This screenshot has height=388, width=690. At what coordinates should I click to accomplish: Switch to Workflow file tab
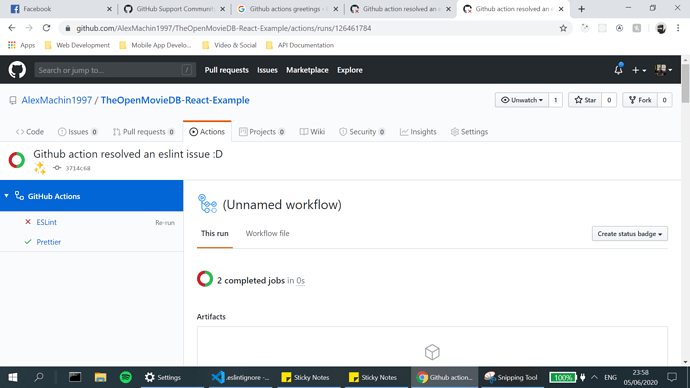tap(267, 234)
